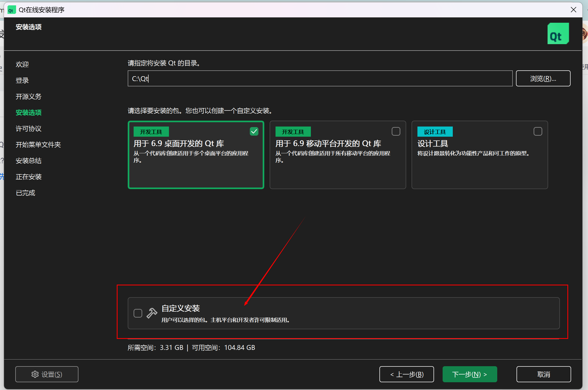Enable the 设计工具 package checkbox
The image size is (588, 390).
(538, 131)
